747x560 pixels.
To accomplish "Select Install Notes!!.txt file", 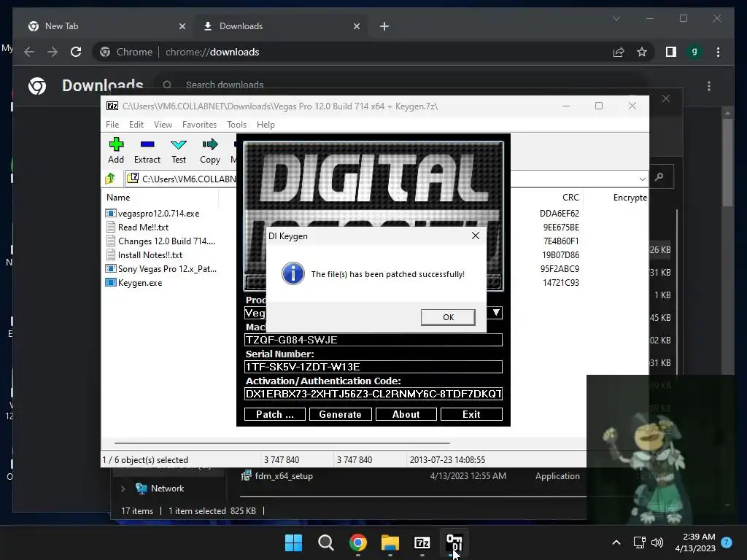I will pos(150,254).
